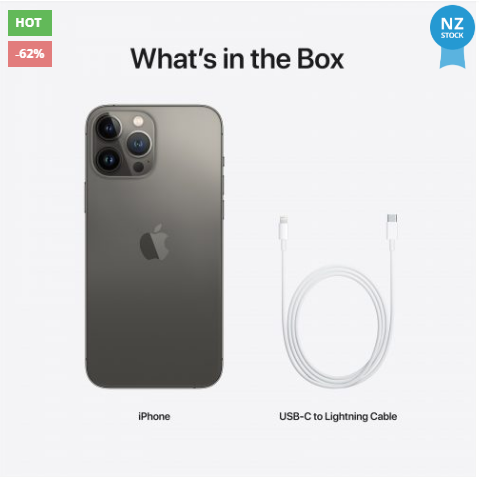Click the USB-C connector of the cable
The image size is (479, 481).
point(392,227)
